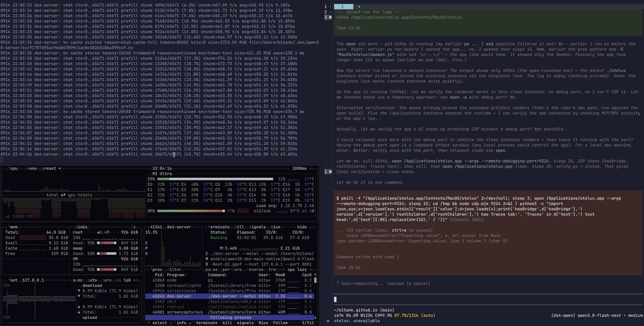Image resolution: width=644 pixels, height=326 pixels.
Task: Toggle net sync scaling
Action: tap(77, 280)
